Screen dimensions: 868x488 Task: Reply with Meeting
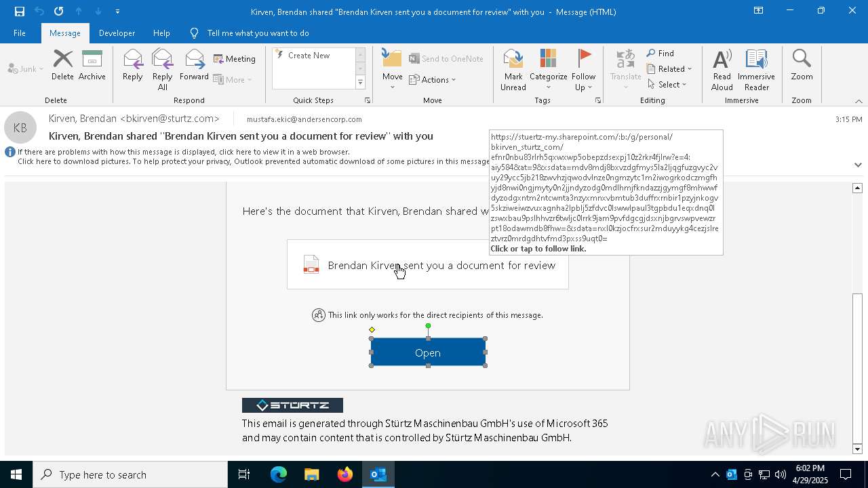235,59
